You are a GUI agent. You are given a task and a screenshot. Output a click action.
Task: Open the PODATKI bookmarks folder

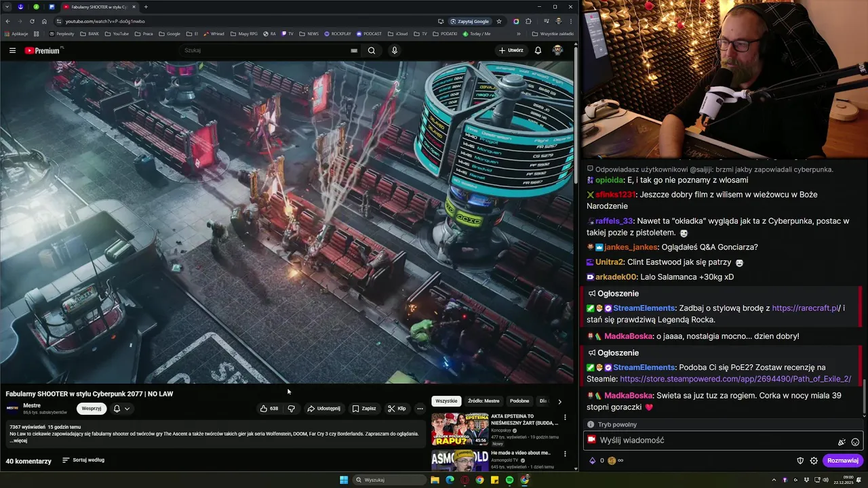click(445, 33)
